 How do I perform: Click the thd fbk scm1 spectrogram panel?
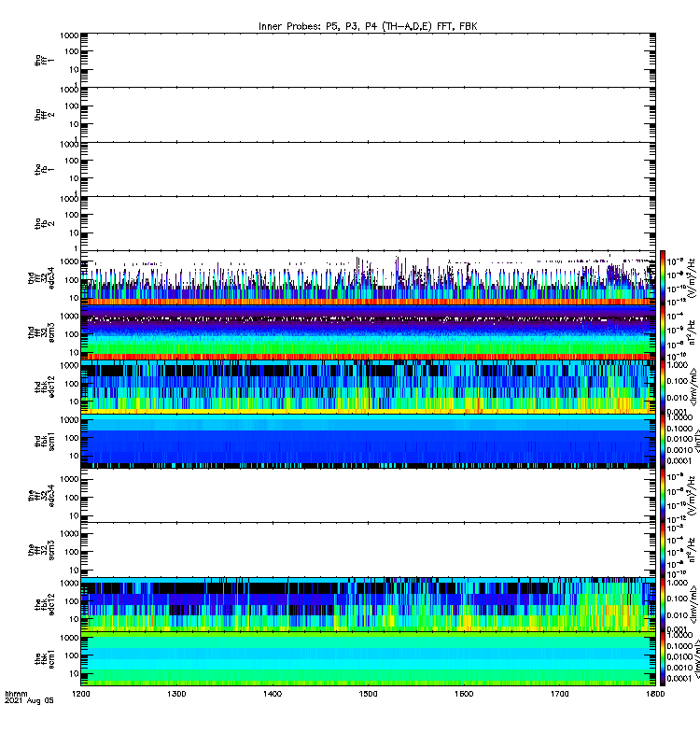[368, 441]
